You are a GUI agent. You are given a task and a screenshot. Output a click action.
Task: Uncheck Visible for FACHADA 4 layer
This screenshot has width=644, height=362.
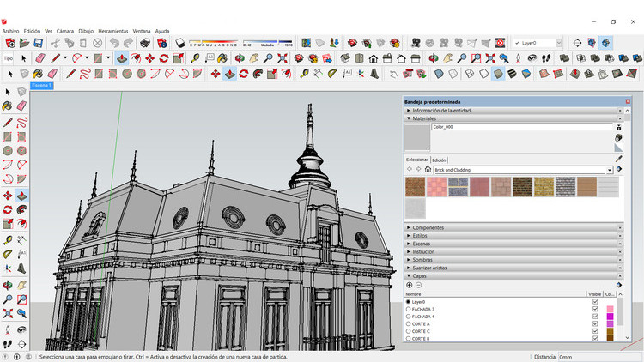(595, 317)
